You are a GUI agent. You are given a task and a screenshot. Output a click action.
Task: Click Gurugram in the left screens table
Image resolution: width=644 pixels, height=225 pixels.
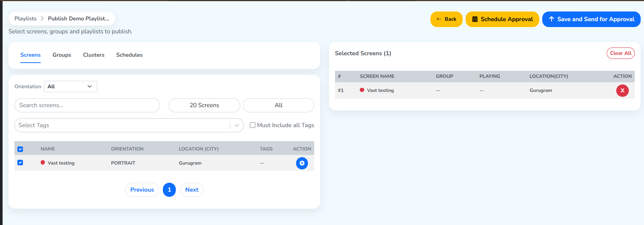(190, 163)
